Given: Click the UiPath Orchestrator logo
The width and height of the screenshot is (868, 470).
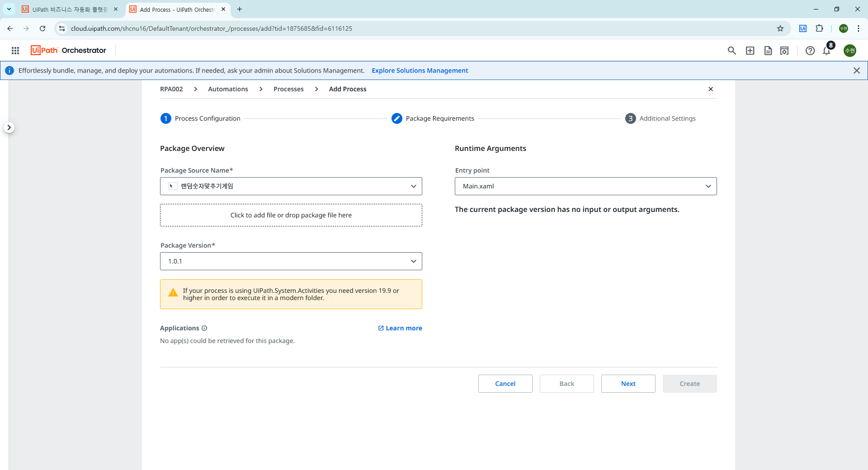Looking at the screenshot, I should pos(68,50).
